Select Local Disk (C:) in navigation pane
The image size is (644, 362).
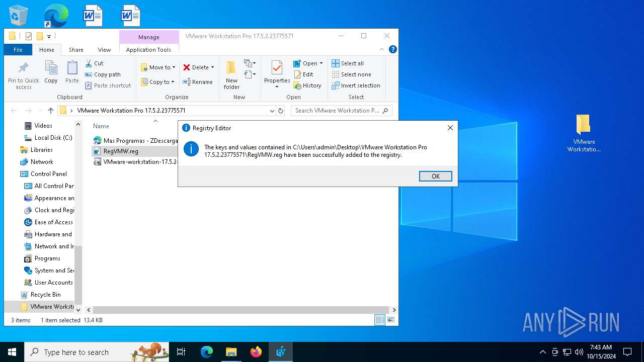point(48,138)
